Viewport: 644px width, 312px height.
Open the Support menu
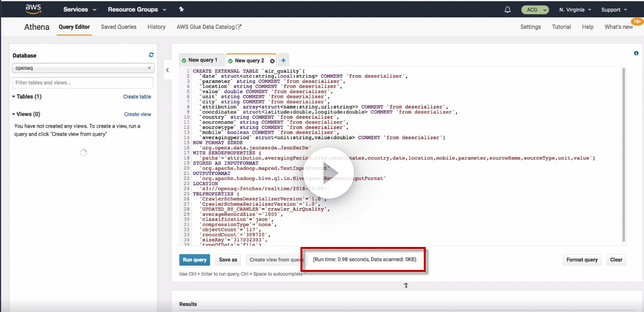614,10
